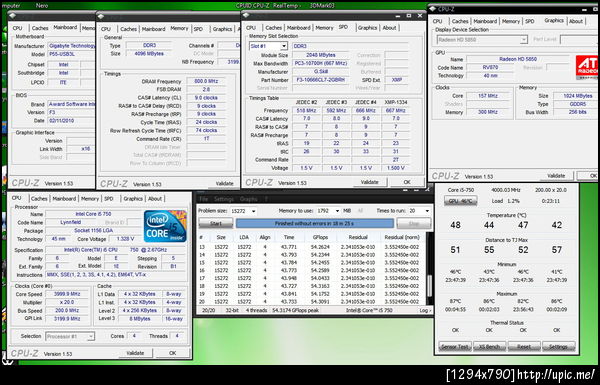This screenshot has width=600, height=385.
Task: Switch to SPD tab in Memory window
Action: pyautogui.click(x=198, y=29)
